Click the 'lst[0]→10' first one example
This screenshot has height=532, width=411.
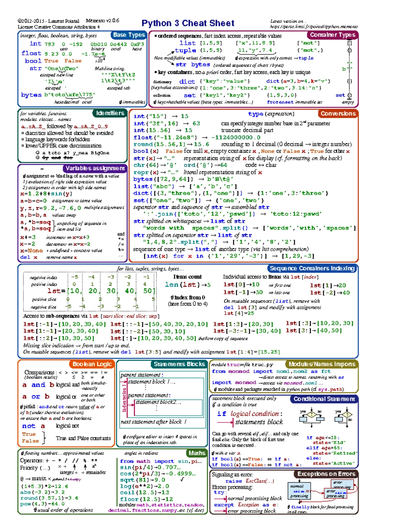(x=241, y=285)
